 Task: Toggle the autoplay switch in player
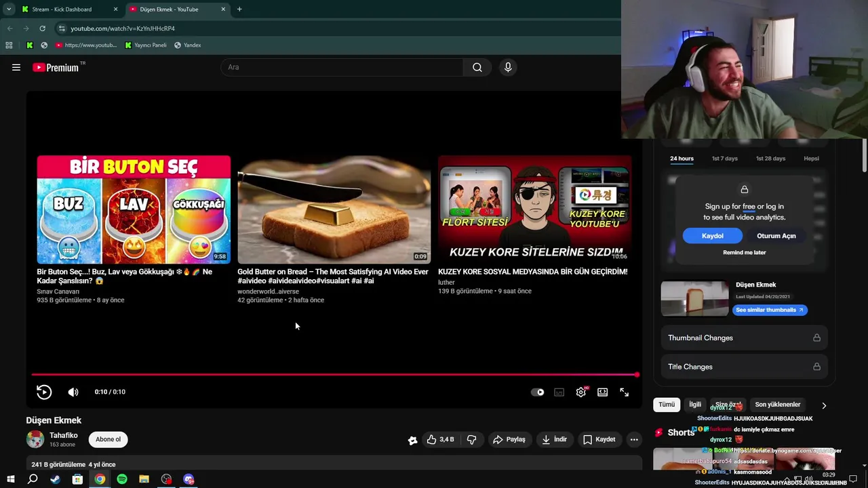click(537, 392)
